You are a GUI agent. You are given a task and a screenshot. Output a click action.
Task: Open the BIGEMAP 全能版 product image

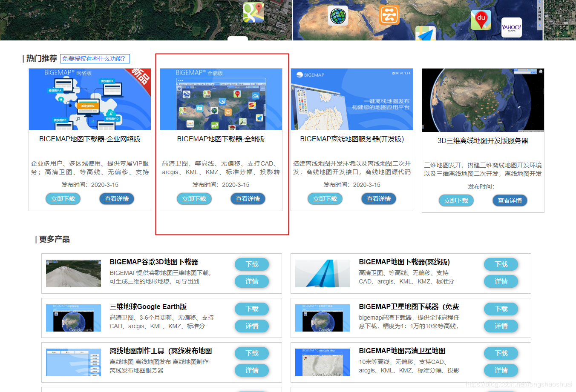pos(221,99)
